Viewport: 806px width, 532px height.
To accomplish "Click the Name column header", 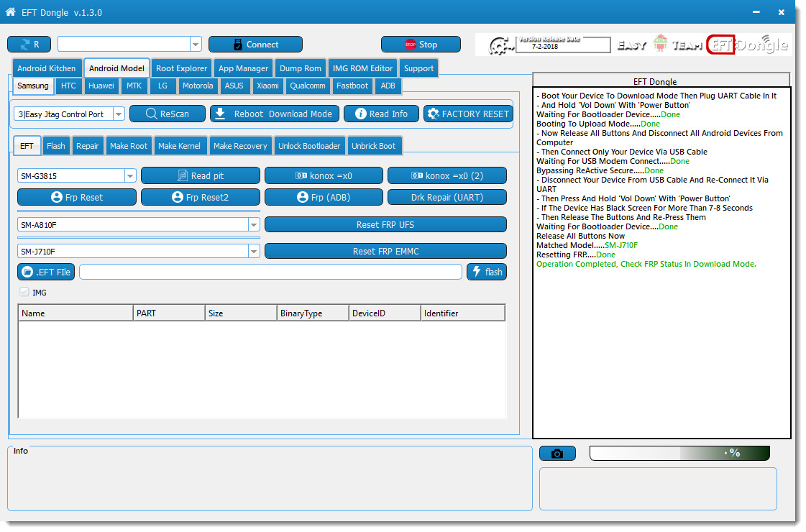I will (75, 313).
